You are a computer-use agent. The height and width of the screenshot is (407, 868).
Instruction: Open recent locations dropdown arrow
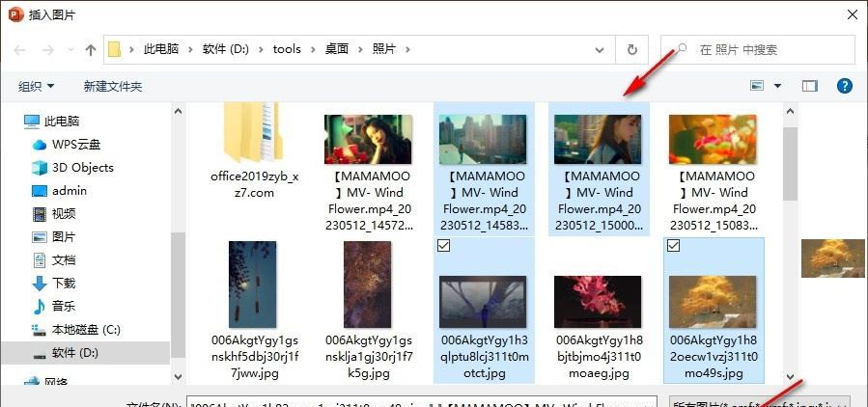click(70, 50)
